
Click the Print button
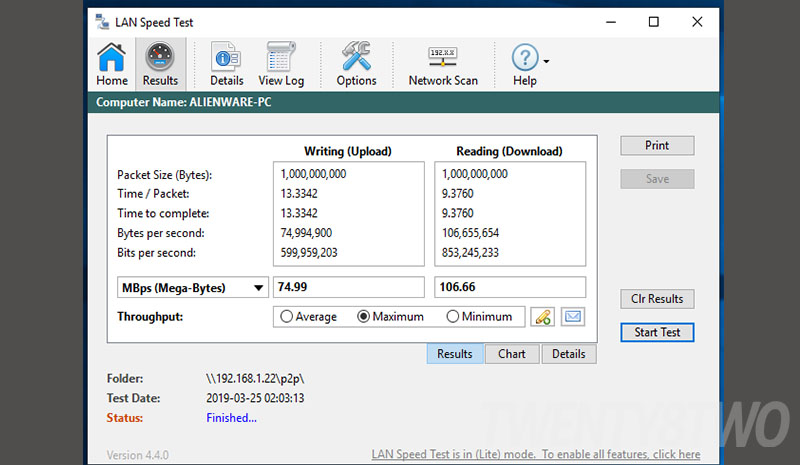point(657,145)
